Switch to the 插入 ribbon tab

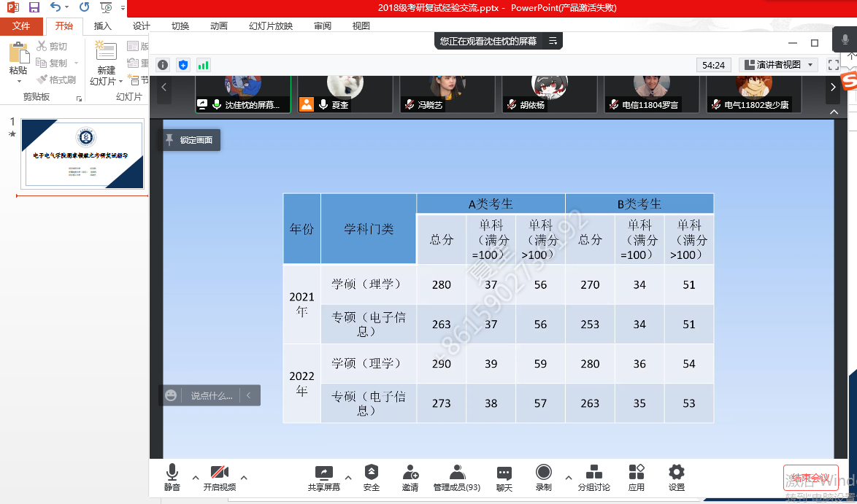click(103, 26)
